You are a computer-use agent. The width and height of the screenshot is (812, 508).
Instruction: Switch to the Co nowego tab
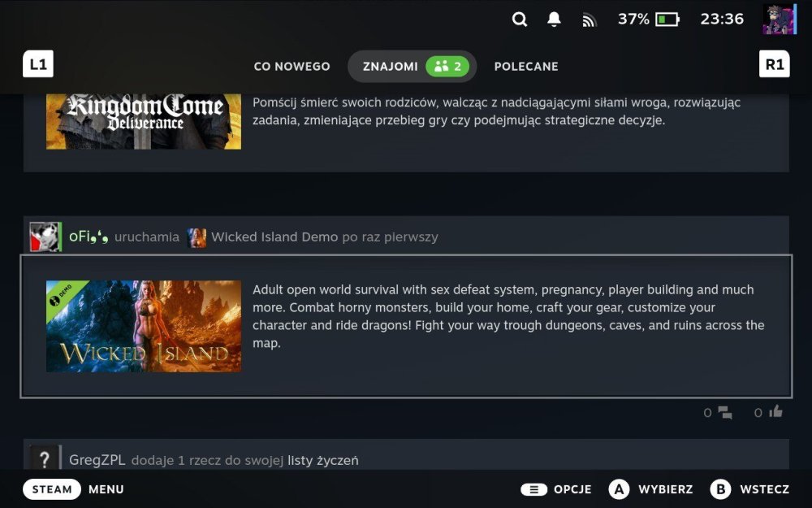point(292,67)
